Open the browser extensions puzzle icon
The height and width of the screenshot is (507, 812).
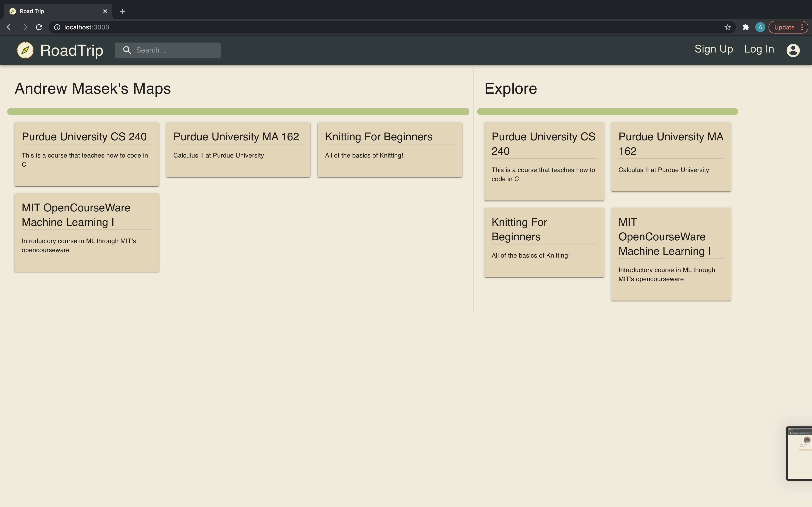coord(746,27)
